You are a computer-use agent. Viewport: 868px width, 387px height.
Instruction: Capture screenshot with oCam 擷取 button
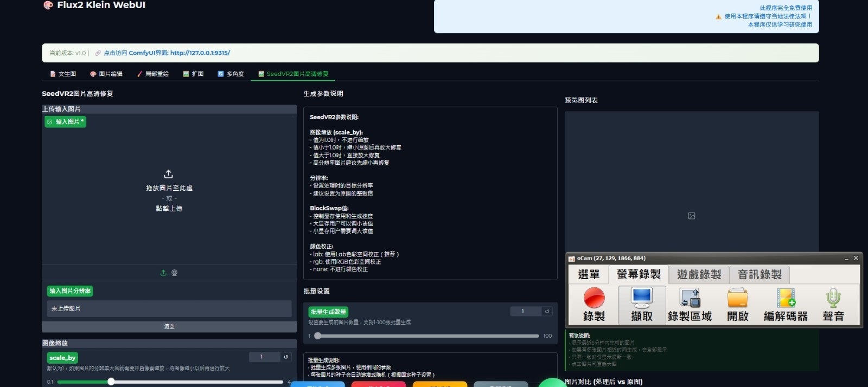[642, 305]
